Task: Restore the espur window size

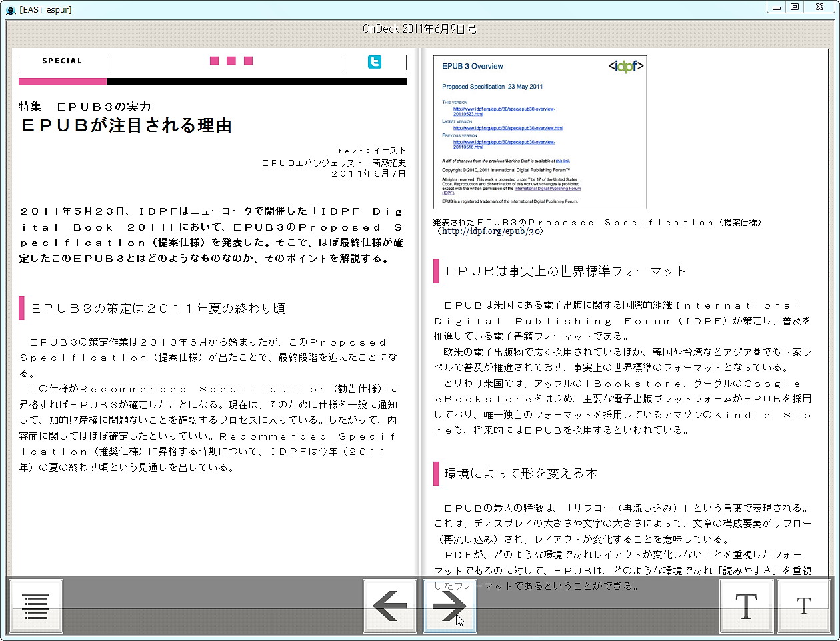Action: [x=797, y=7]
